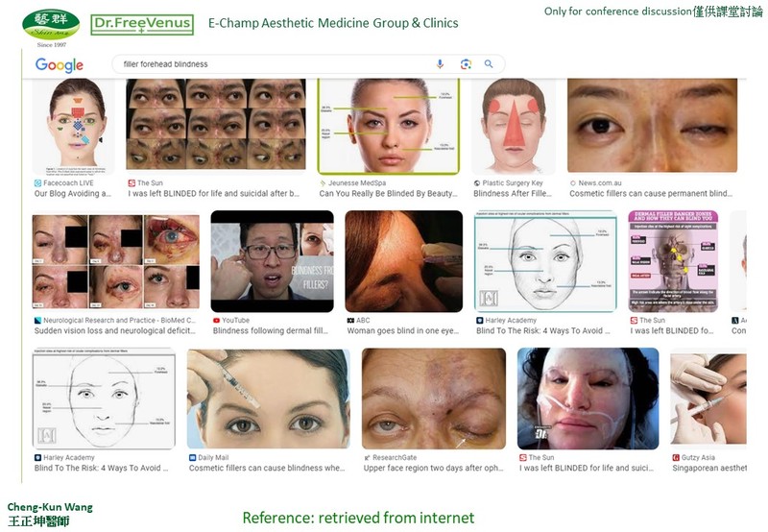Screen dimensions: 768x532
Task: Open 'Can You Really Be Blinded By Beauty...' link
Action: pos(389,194)
